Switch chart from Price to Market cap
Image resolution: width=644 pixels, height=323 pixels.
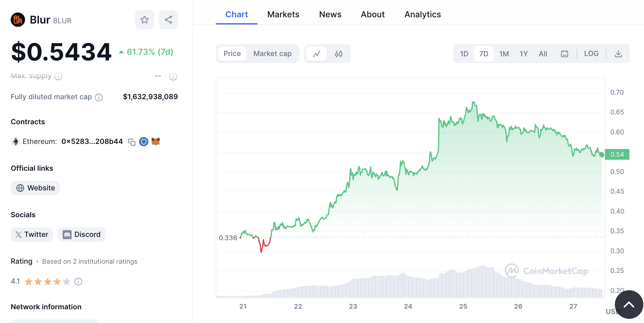click(x=272, y=54)
